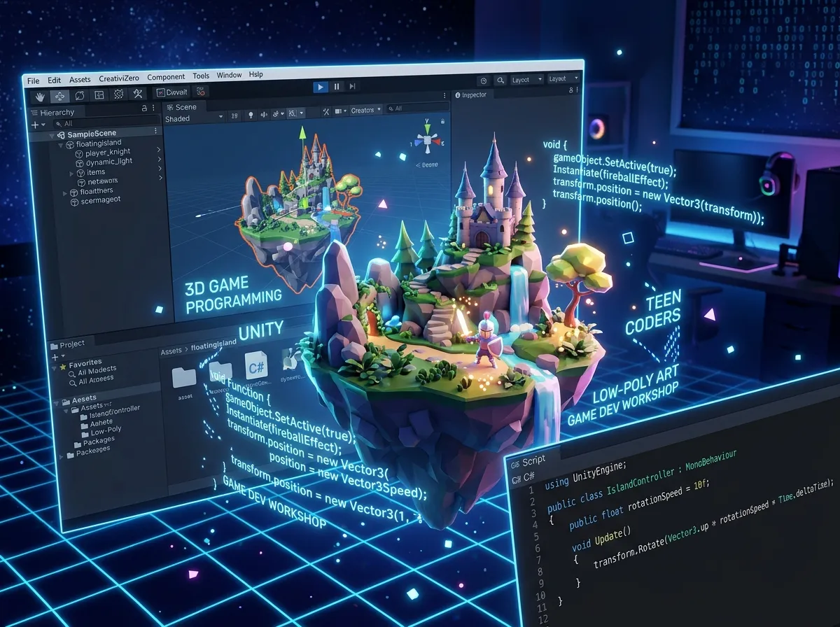Select scermageot object in Hierarchy
This screenshot has height=627, width=840.
click(x=96, y=200)
